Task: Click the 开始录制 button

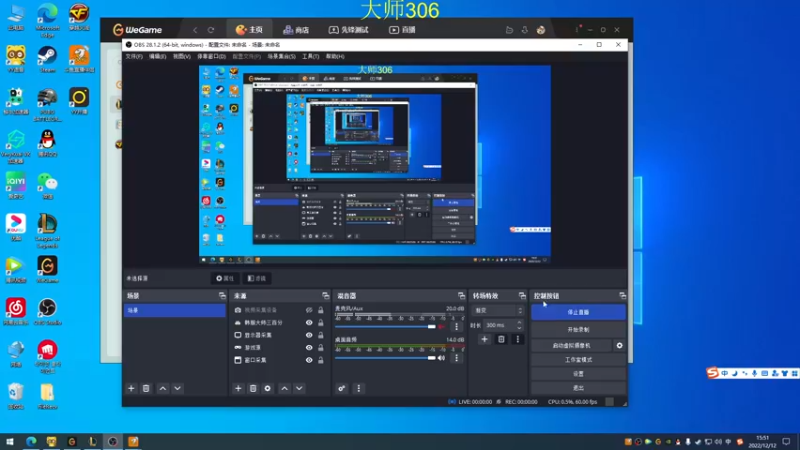Action: pyautogui.click(x=578, y=330)
